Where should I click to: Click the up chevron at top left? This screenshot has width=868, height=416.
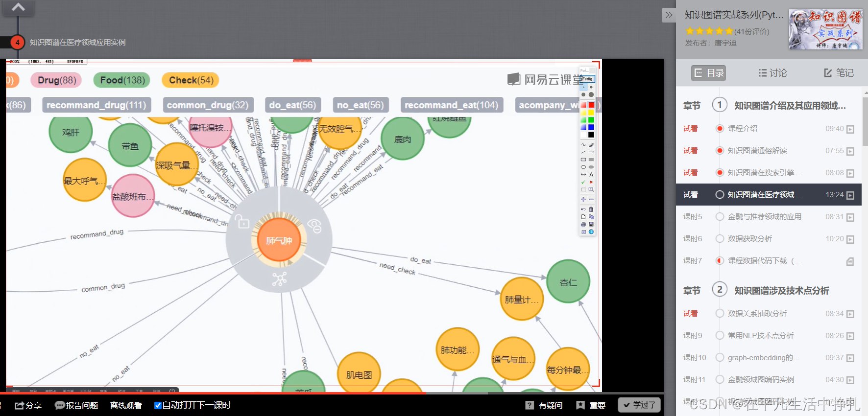[18, 7]
